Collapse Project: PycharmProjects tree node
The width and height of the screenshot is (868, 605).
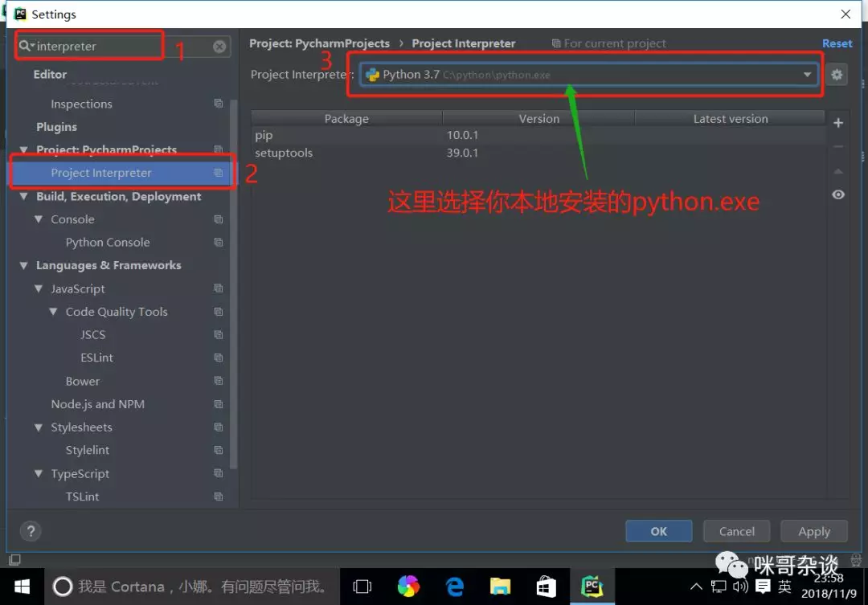[x=24, y=150]
